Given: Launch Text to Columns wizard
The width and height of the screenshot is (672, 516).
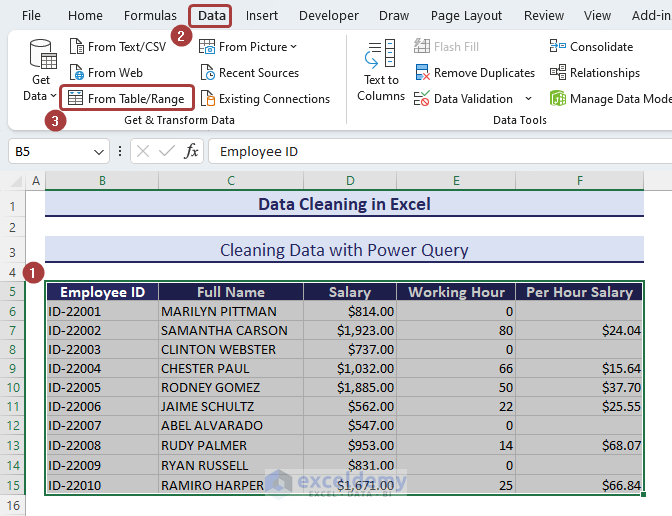Looking at the screenshot, I should click(x=381, y=70).
